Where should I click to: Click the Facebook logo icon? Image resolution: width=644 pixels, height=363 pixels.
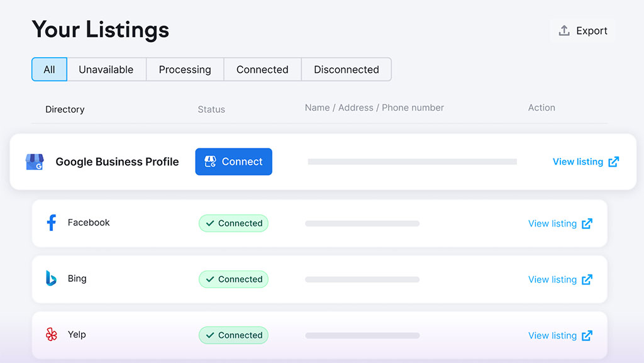click(52, 223)
